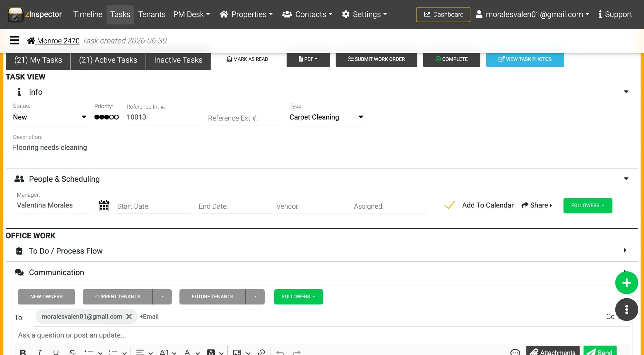Toggle italic formatting in editor

tap(40, 352)
